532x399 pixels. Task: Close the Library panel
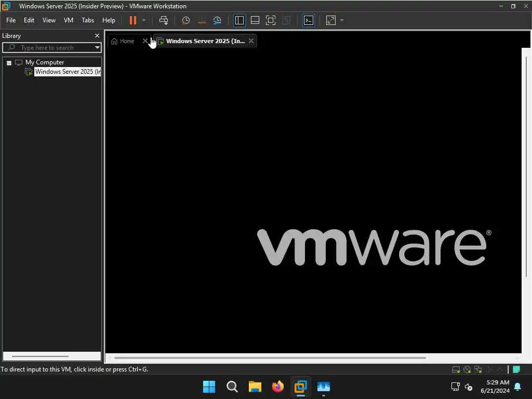[97, 36]
